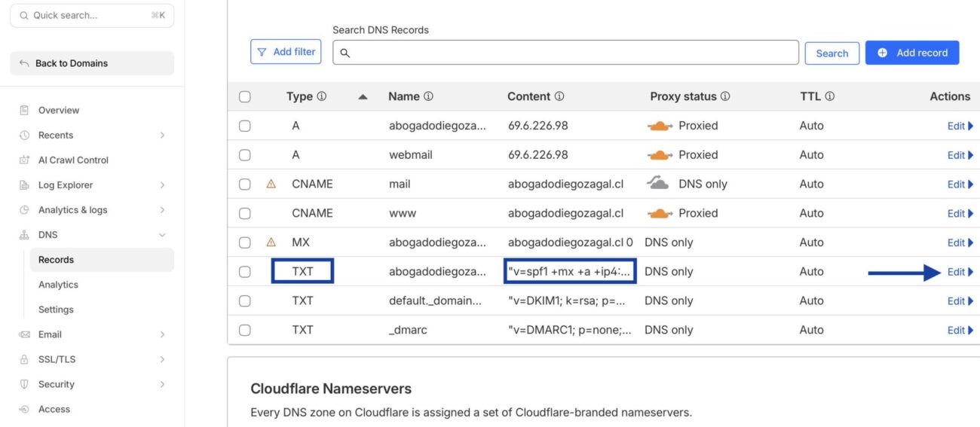Check the webmail A record checkbox
The height and width of the screenshot is (427, 980).
(245, 155)
